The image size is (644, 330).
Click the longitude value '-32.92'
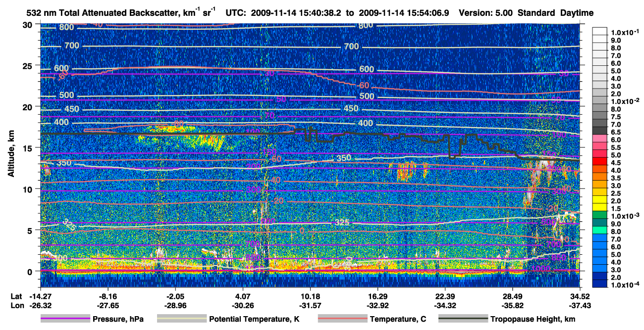(x=378, y=306)
